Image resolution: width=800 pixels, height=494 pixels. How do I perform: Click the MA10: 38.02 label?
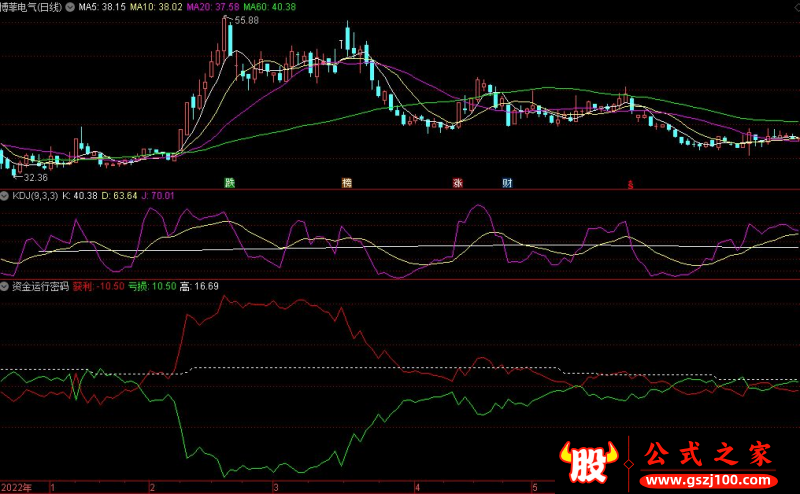[x=156, y=7]
